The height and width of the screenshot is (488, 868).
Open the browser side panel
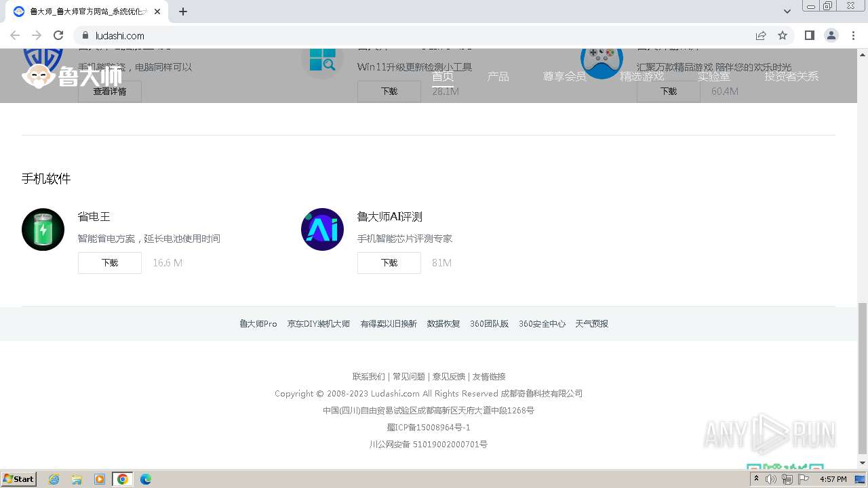coord(809,35)
